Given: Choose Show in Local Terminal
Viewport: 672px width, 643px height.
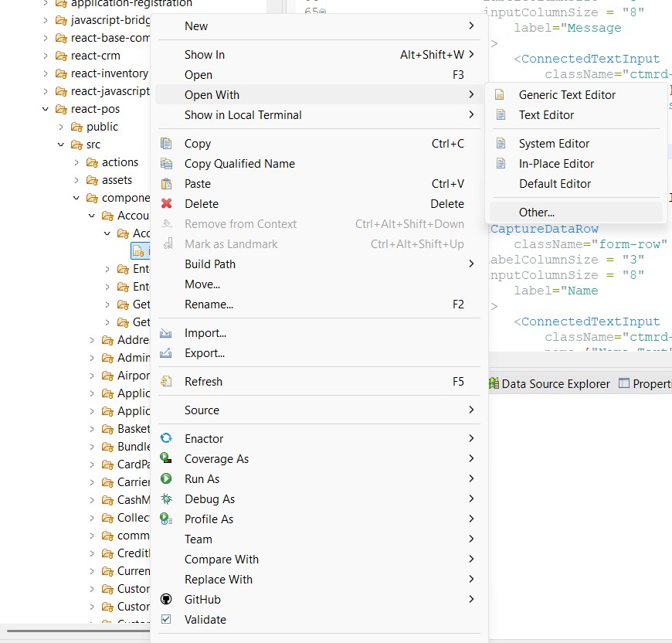Looking at the screenshot, I should point(319,115).
